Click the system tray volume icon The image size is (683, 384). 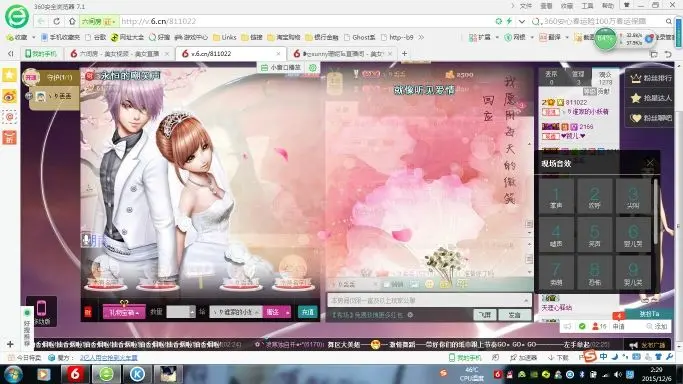pos(617,374)
